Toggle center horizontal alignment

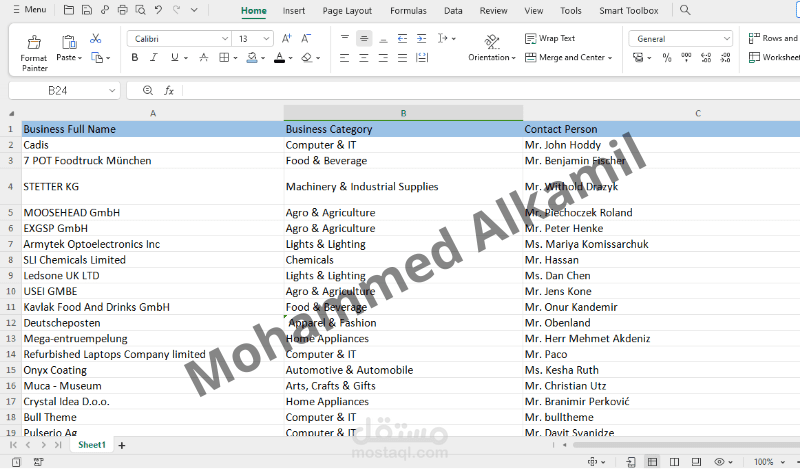pos(364,58)
